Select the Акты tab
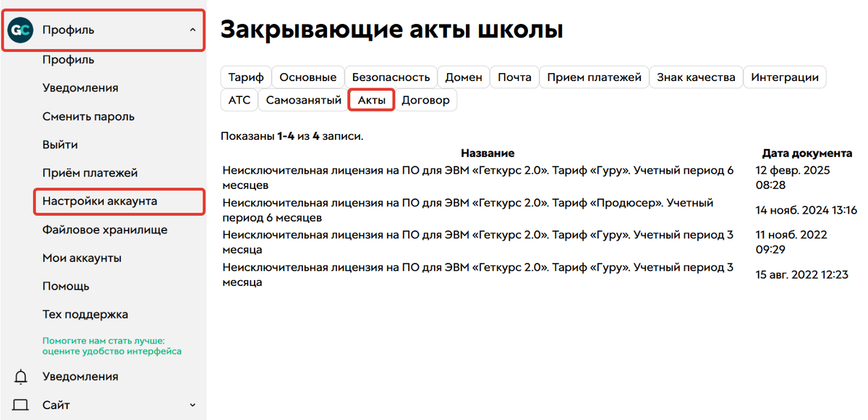 tap(371, 101)
